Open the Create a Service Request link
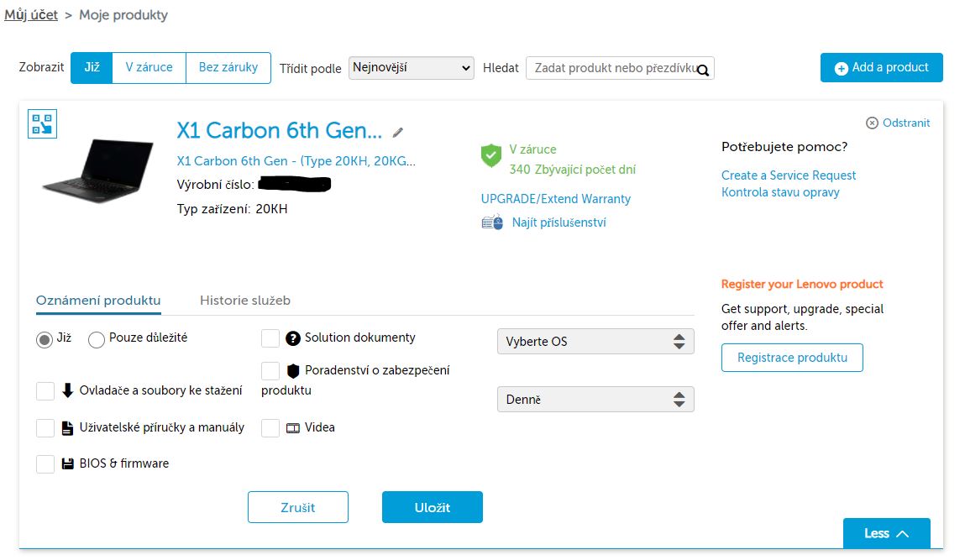Screen dimensions: 965x560 pos(789,175)
